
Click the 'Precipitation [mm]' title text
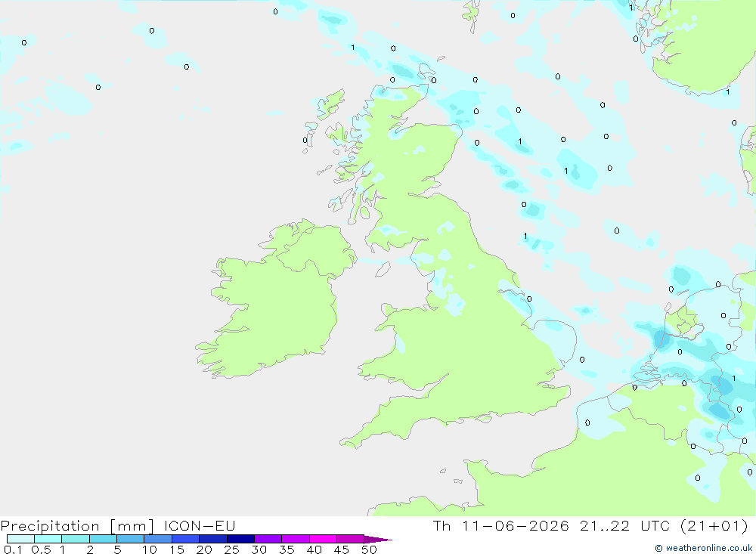coord(77,526)
